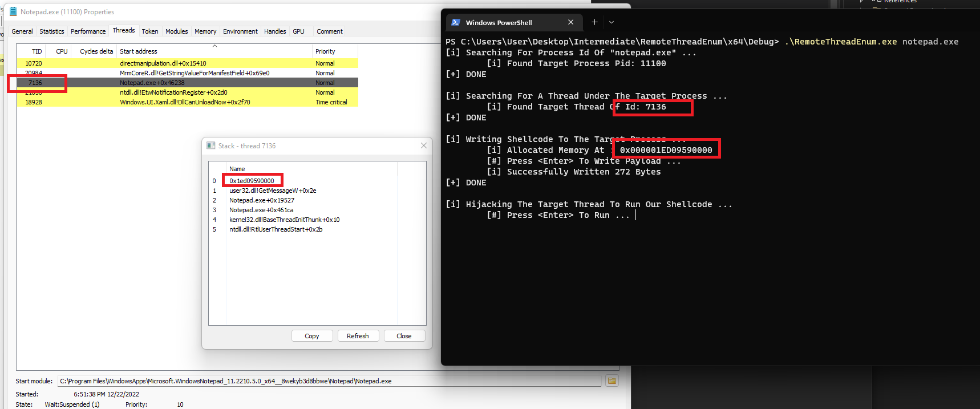This screenshot has width=980, height=409.
Task: Close the Stack thread 7136 dialog
Action: [423, 145]
